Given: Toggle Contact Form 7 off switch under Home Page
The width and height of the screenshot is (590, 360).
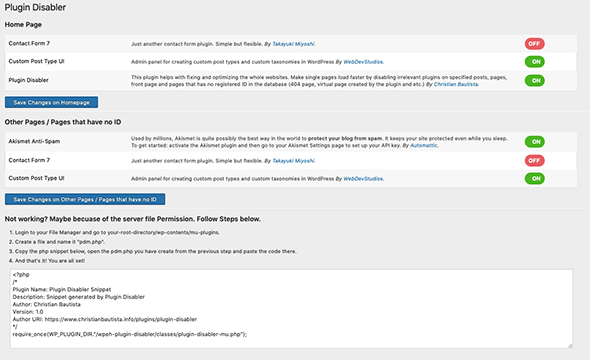Looking at the screenshot, I should tap(534, 44).
